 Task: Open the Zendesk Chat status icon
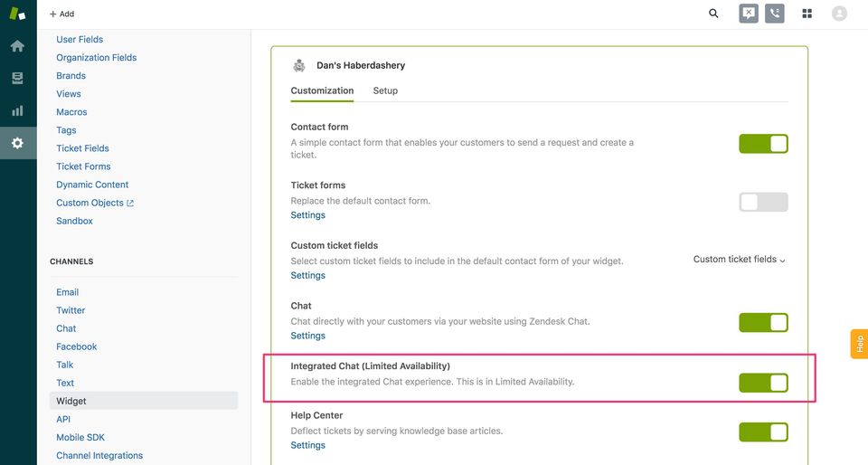click(x=748, y=14)
